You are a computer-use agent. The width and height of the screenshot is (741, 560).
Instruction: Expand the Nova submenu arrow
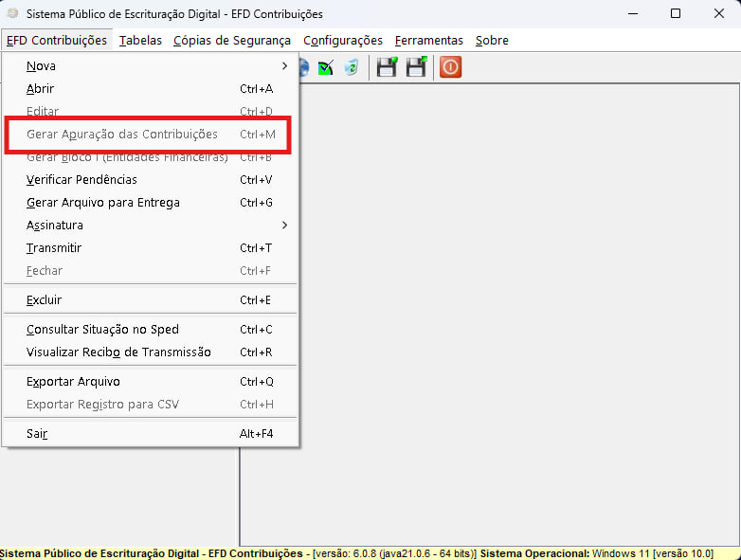[x=284, y=66]
